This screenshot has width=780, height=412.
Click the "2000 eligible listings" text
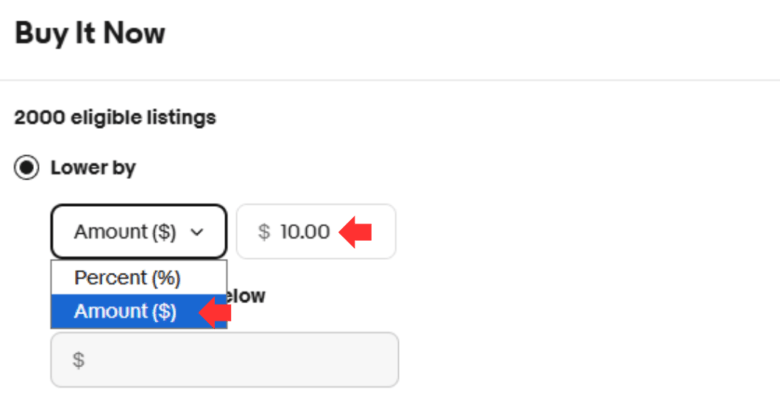(115, 118)
